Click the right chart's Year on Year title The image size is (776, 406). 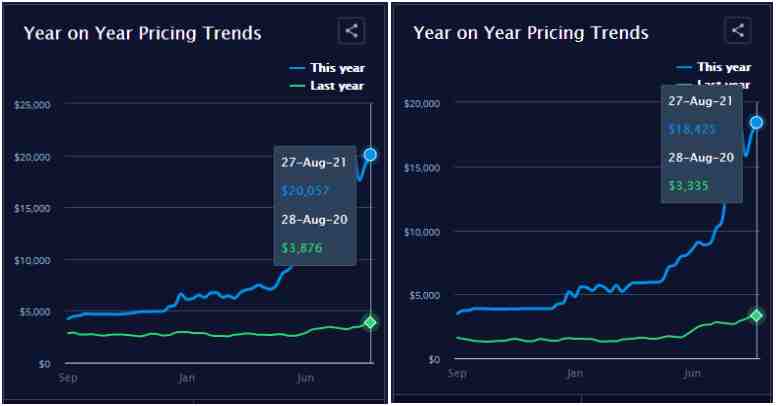pos(530,33)
